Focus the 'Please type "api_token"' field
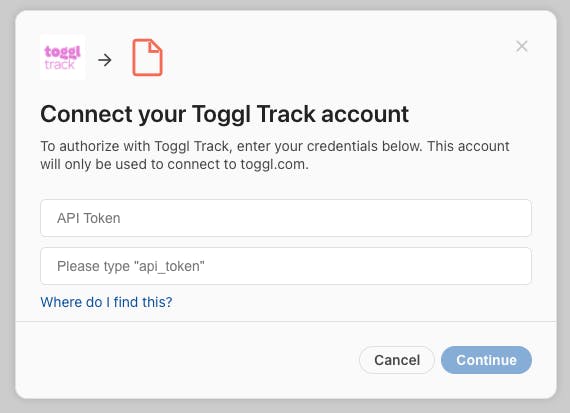 pyautogui.click(x=286, y=266)
